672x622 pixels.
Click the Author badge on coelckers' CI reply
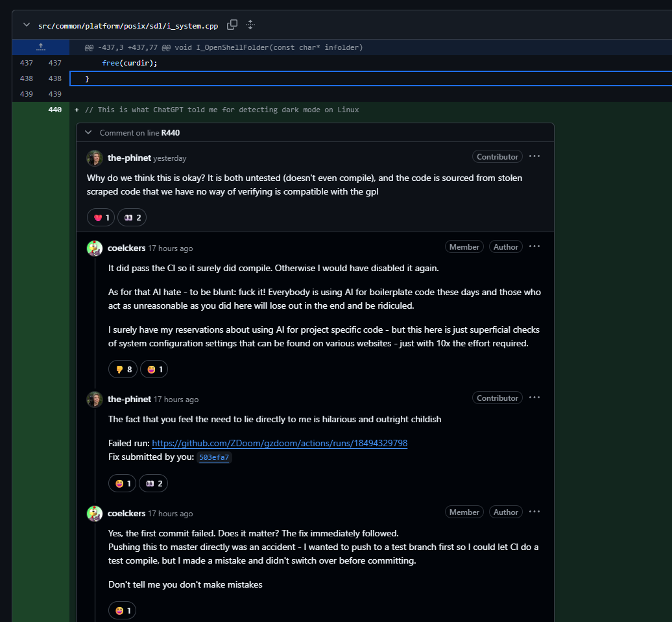point(506,247)
